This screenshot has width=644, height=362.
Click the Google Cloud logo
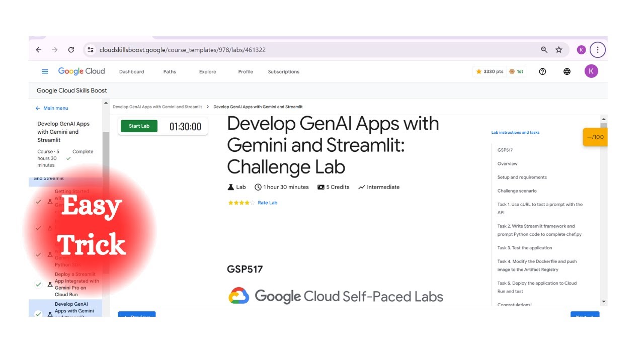(82, 71)
